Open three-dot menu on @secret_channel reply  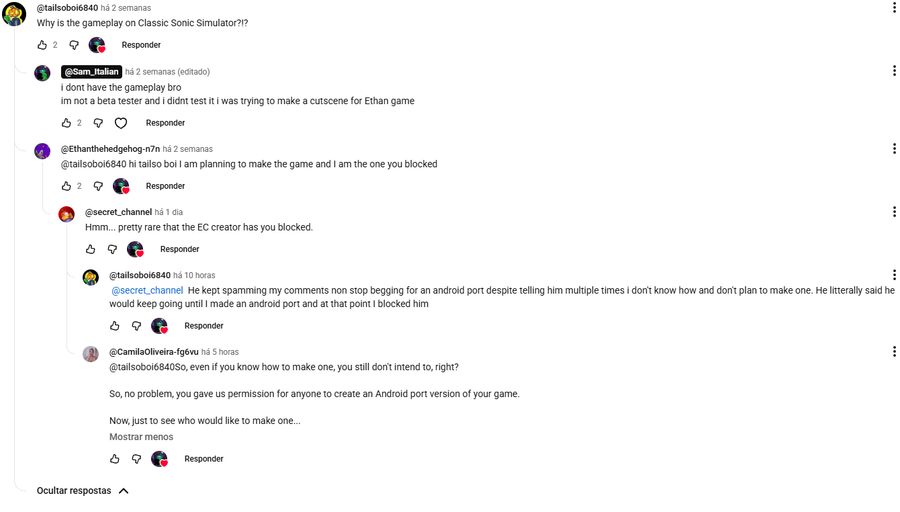[x=894, y=212]
